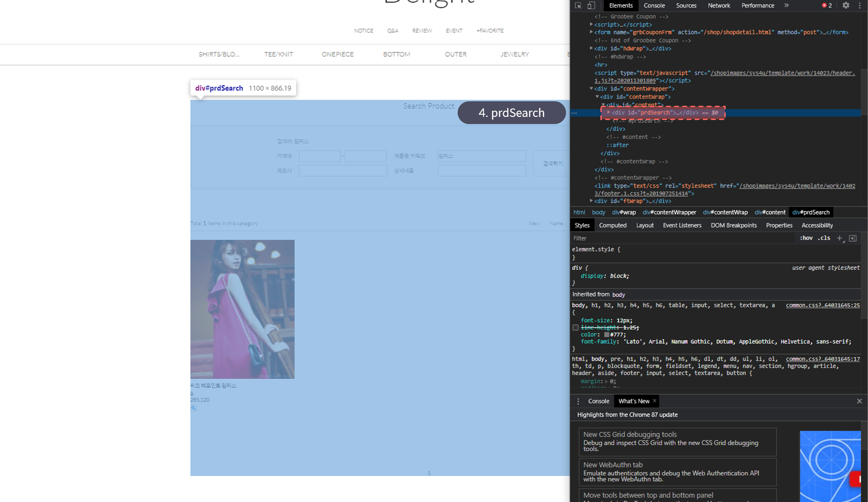868x502 pixels.
Task: Open the common.css?…64031645:25 source link
Action: pos(823,305)
